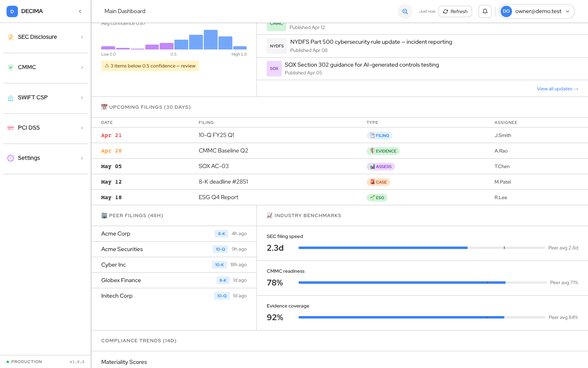Expand the SEC Disclosure menu chevron

coord(82,37)
